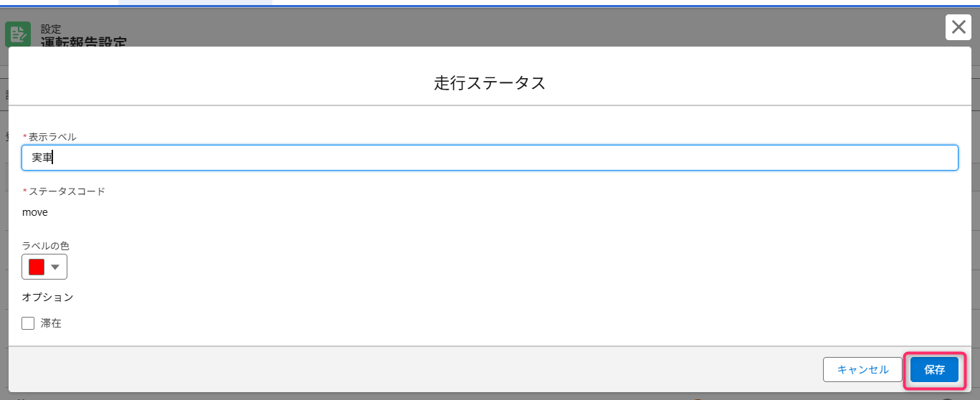980x400 pixels.
Task: Click the オプション section heading
Action: click(x=47, y=297)
